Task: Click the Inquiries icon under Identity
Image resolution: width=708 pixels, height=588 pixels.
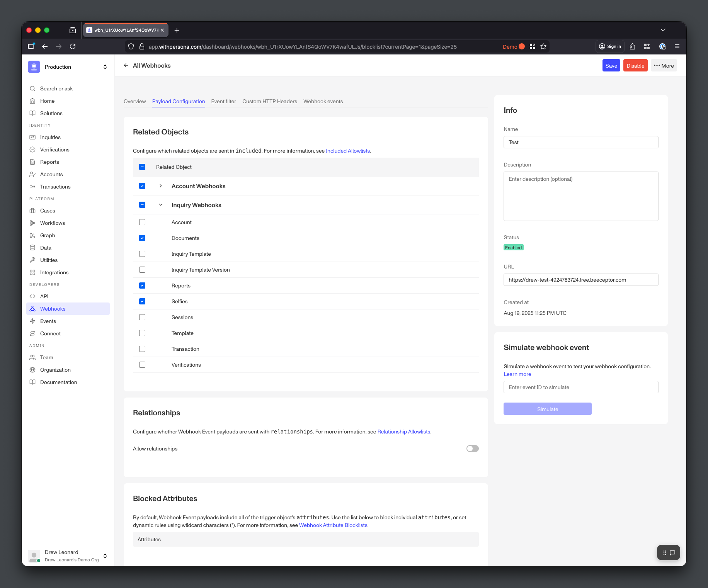Action: 33,137
